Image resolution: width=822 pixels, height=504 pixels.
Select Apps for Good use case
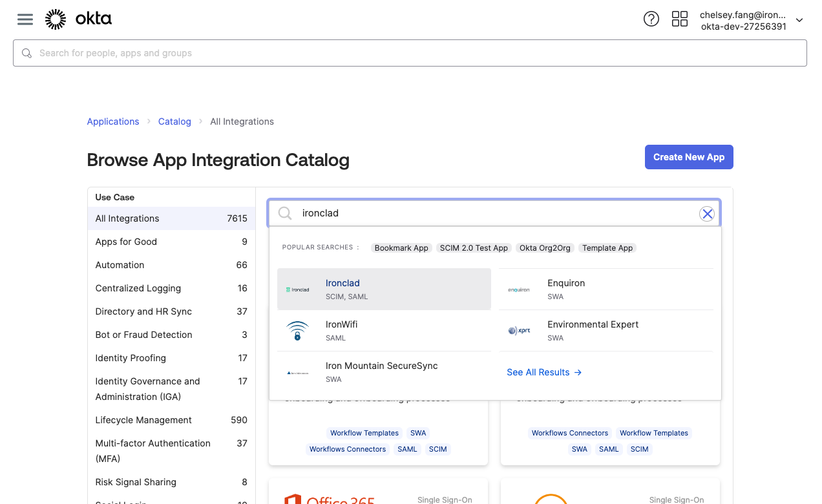point(171,242)
